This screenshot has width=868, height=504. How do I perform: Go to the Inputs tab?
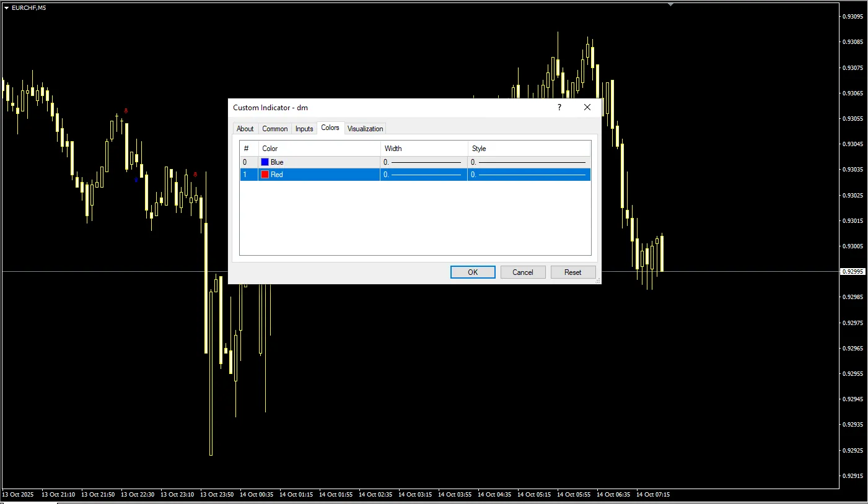pyautogui.click(x=304, y=129)
